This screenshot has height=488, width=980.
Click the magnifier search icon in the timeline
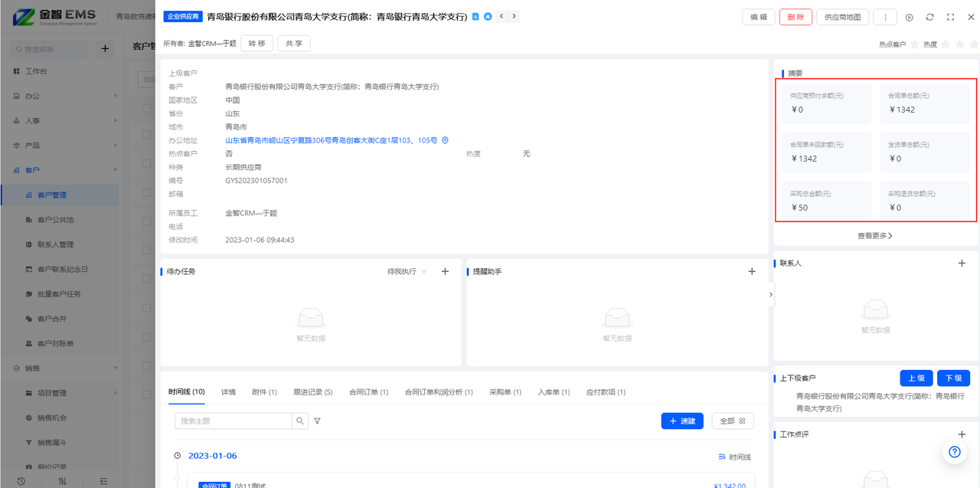point(300,421)
